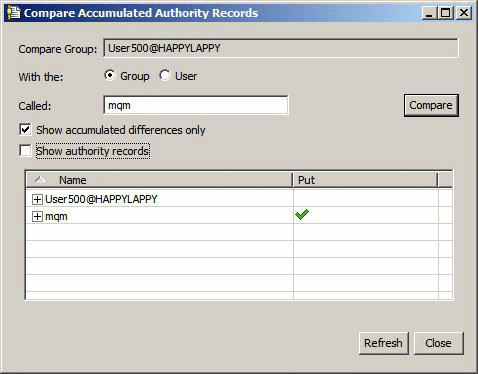478x374 pixels.
Task: Sort by the Name column header
Action: (160, 180)
